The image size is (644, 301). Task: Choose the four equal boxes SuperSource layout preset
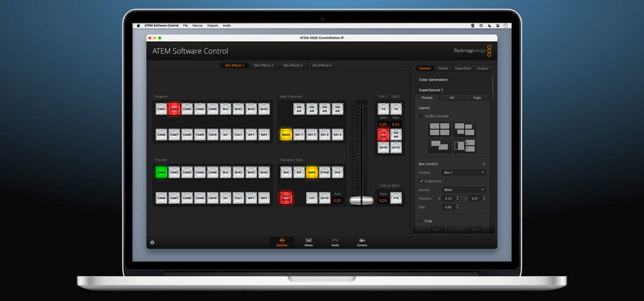pos(439,130)
